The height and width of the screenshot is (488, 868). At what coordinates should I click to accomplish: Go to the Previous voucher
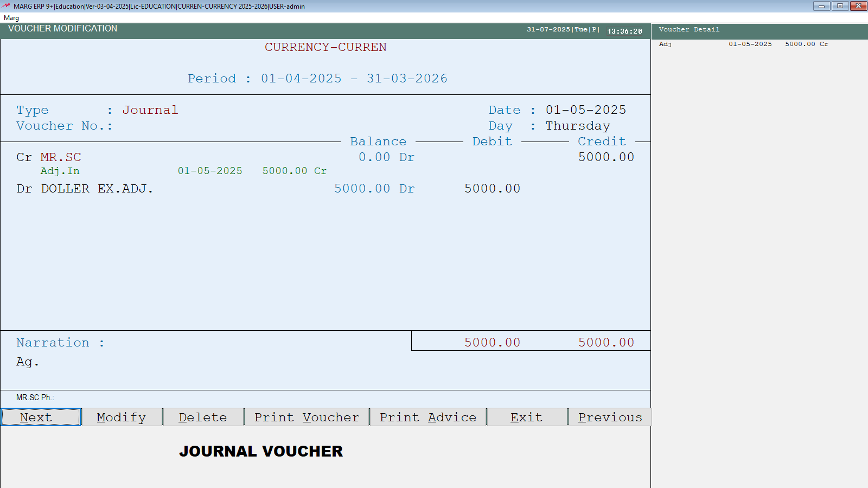[x=609, y=417]
